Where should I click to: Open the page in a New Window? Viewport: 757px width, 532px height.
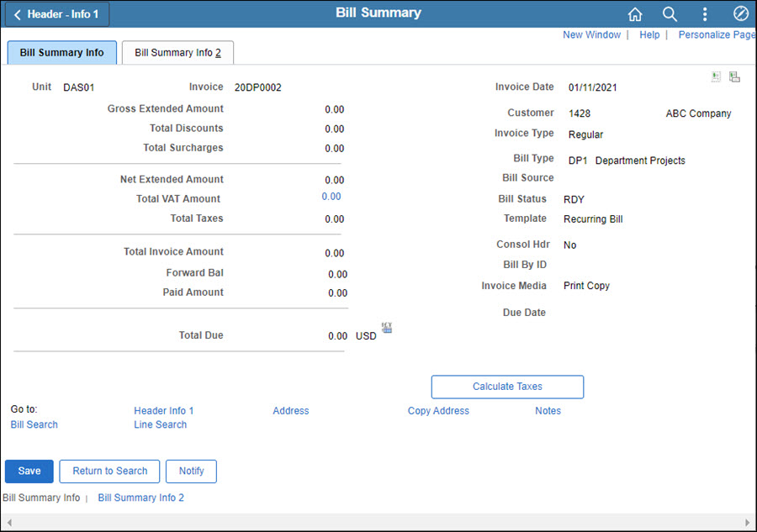(591, 34)
